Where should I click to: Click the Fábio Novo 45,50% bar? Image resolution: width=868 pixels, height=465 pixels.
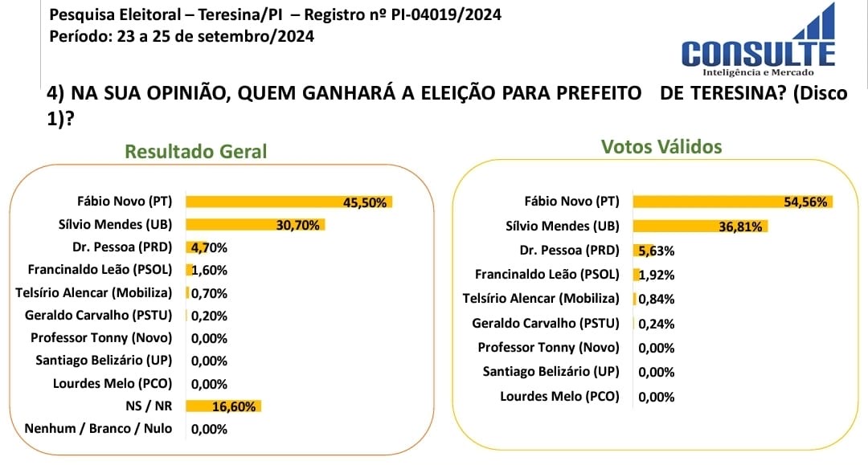289,202
